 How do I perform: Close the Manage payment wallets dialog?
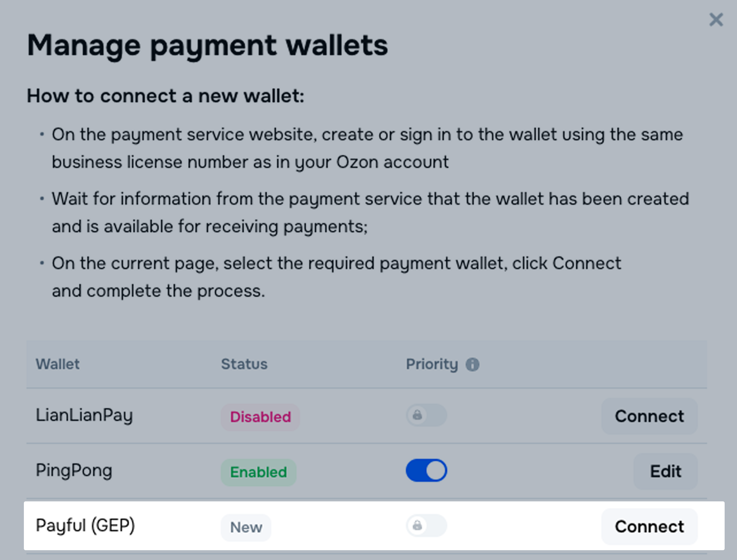point(716,20)
